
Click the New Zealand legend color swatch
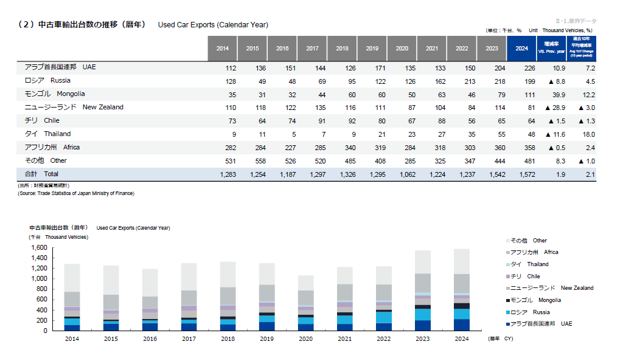(x=507, y=288)
